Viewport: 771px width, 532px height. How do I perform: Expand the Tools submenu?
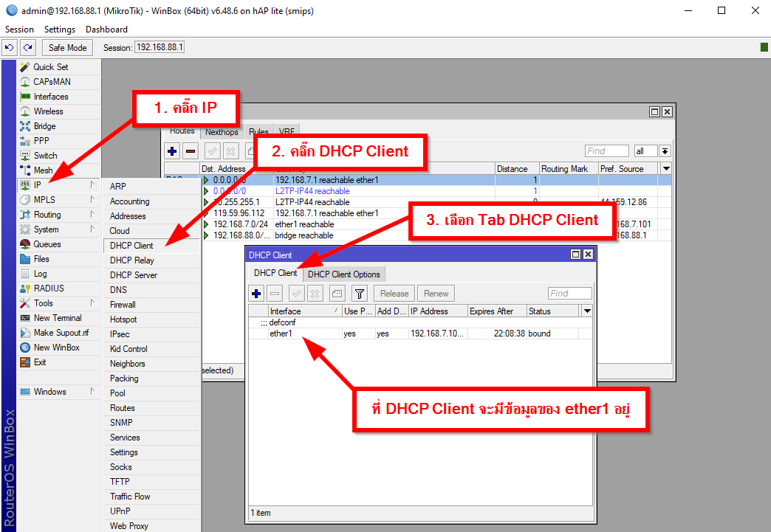click(58, 303)
